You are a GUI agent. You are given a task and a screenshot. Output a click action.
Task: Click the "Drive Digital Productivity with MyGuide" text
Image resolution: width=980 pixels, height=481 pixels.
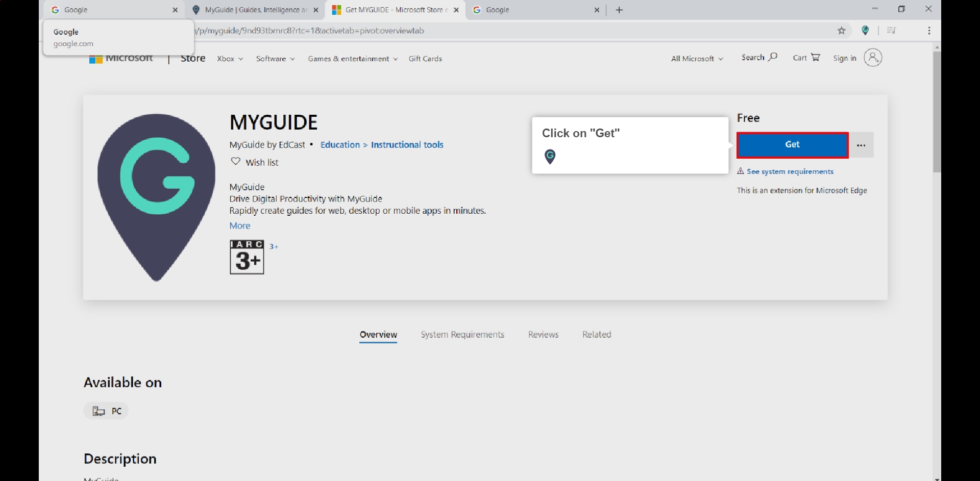[x=306, y=199]
